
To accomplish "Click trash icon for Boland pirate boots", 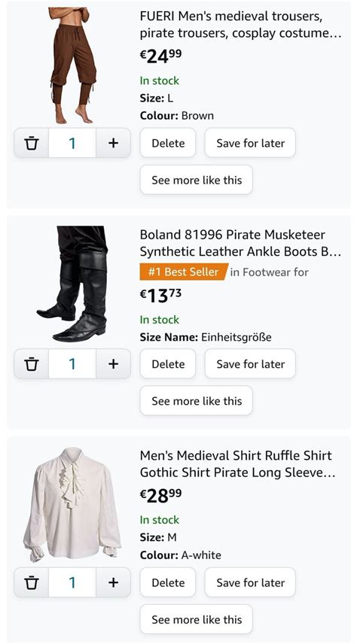I will click(32, 364).
